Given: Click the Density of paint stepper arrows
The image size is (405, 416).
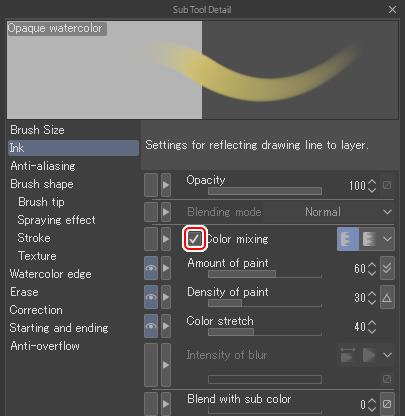Looking at the screenshot, I should 372,298.
